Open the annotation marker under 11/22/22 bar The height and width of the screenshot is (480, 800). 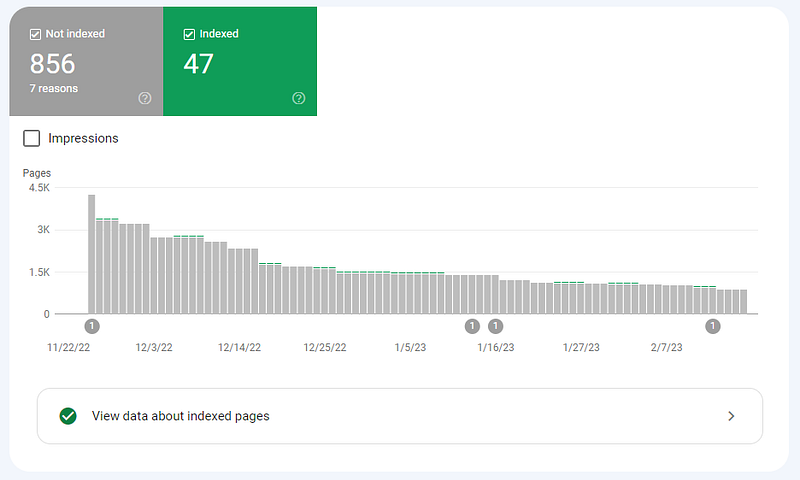click(x=92, y=326)
